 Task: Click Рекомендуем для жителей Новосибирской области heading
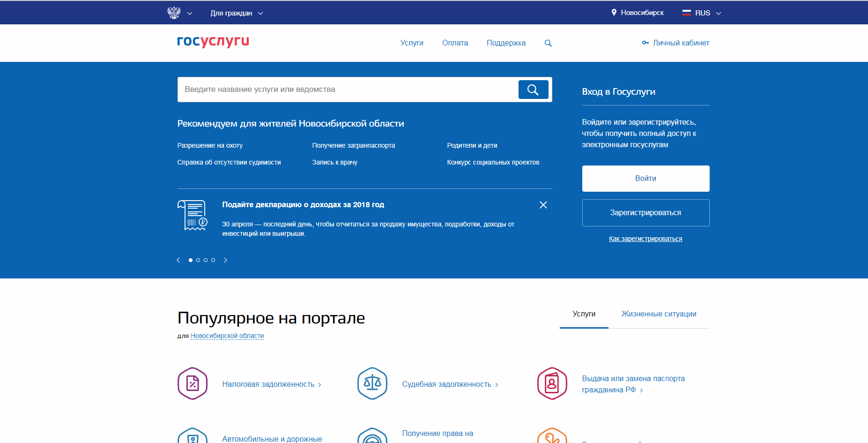(x=290, y=124)
